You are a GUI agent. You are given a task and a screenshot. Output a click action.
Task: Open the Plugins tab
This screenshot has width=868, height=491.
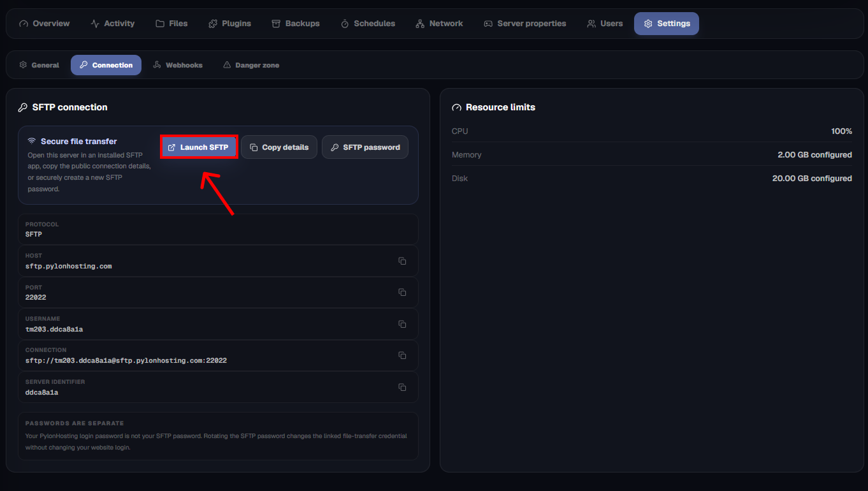pyautogui.click(x=229, y=24)
